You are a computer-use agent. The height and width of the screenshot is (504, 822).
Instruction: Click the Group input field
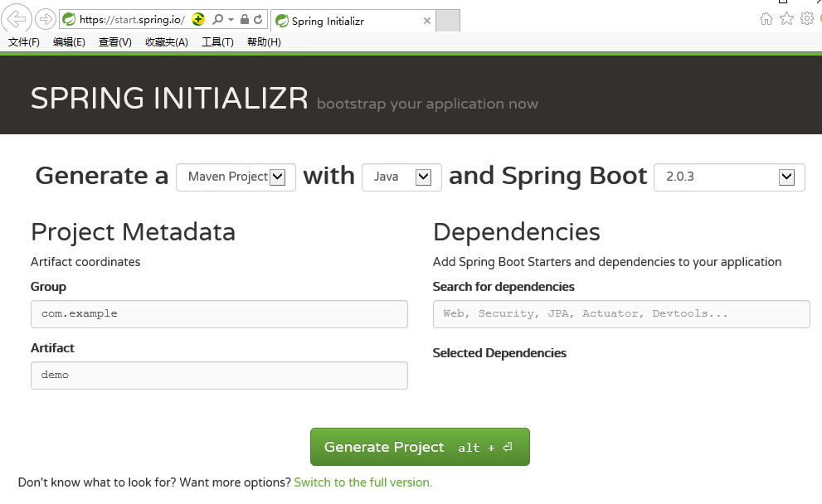[219, 314]
